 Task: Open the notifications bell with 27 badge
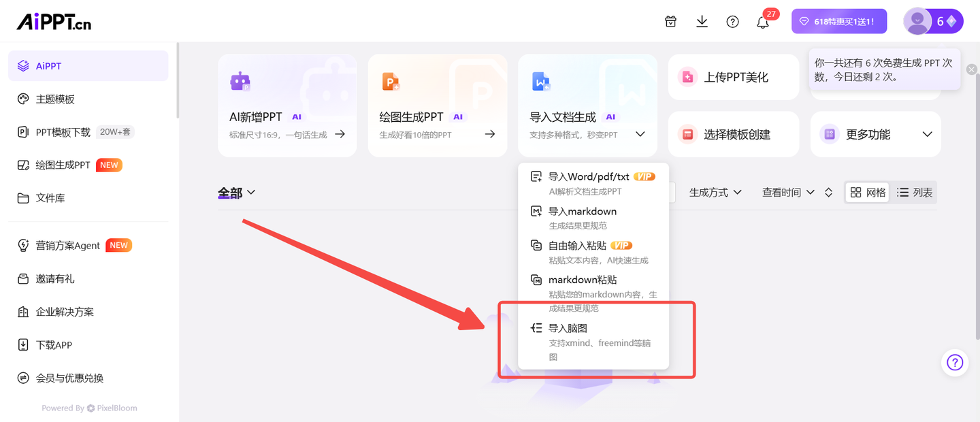click(763, 22)
